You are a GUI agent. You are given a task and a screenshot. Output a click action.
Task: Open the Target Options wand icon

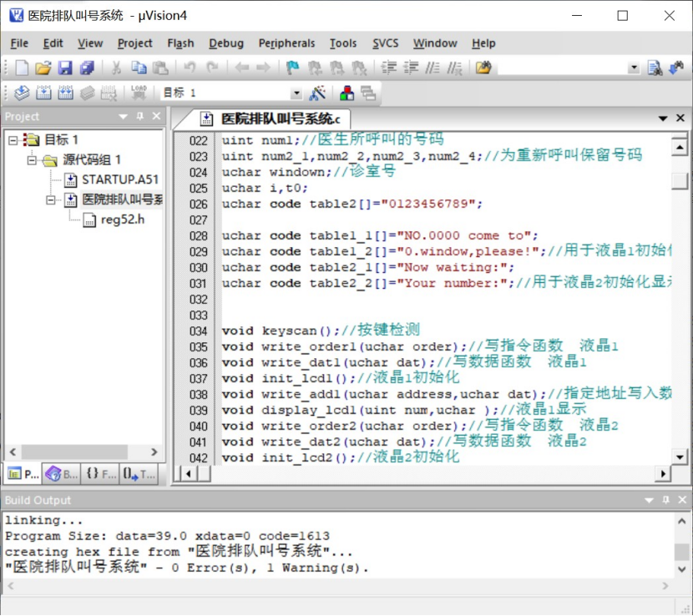coord(317,93)
